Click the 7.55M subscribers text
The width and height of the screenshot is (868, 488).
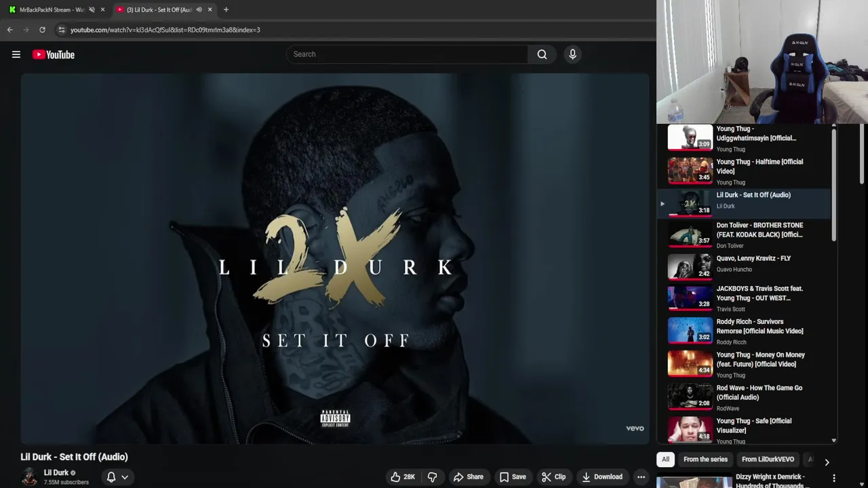tap(66, 483)
